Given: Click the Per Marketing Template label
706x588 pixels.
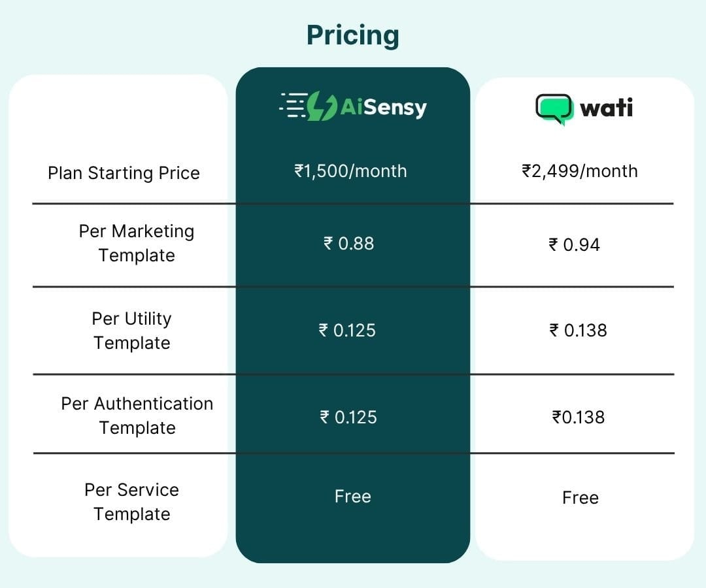Looking at the screenshot, I should click(x=137, y=243).
